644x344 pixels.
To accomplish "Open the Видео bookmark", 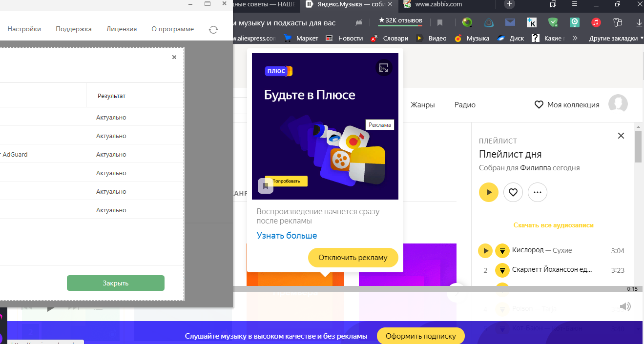I will pyautogui.click(x=432, y=38).
